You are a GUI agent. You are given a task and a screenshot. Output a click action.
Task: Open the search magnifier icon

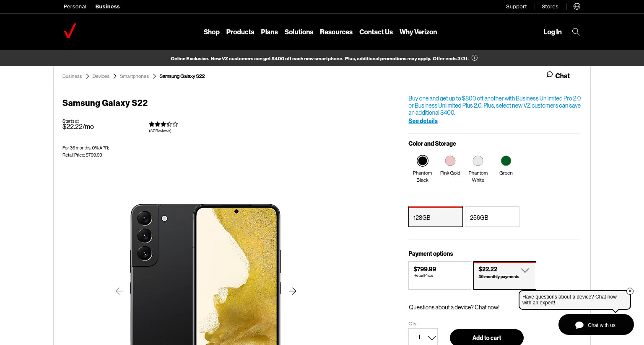576,32
